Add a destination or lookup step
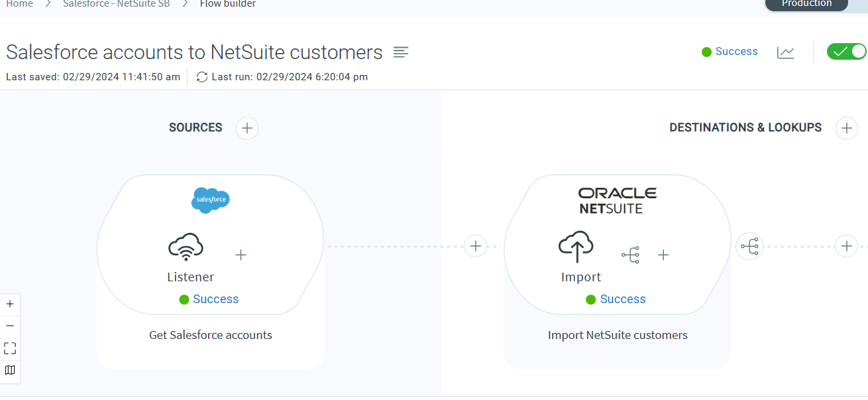The height and width of the screenshot is (400, 868). pos(846,128)
